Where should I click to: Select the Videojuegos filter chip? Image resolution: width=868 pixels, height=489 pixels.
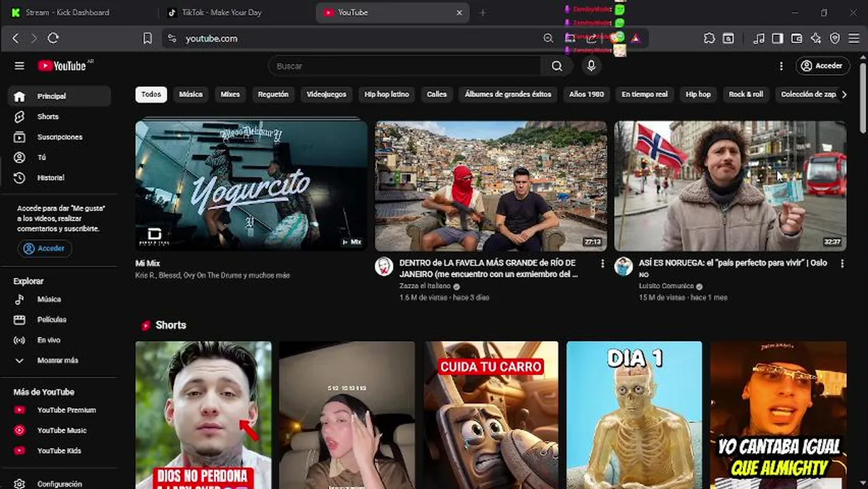point(326,94)
